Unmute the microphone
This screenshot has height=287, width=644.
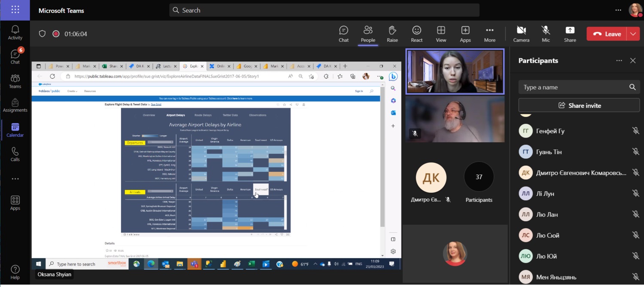(546, 34)
